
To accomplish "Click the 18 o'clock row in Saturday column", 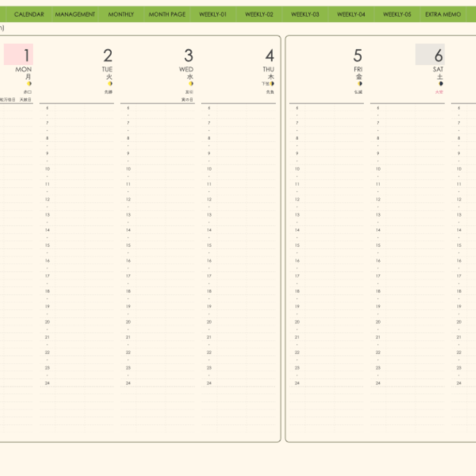I will [407, 291].
